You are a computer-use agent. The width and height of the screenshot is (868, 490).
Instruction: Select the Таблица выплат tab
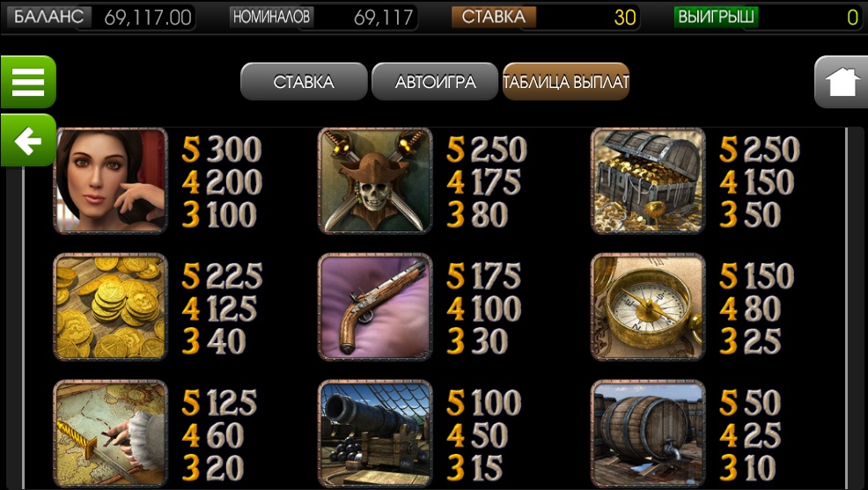coord(566,82)
